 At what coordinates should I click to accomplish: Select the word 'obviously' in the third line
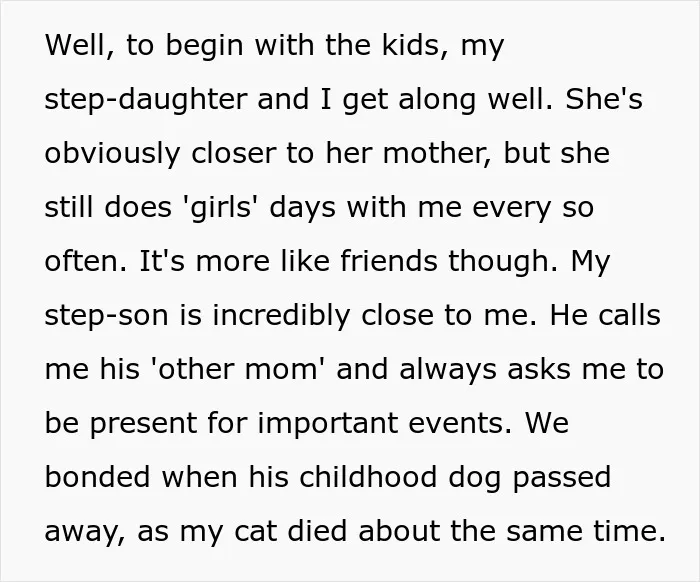pos(112,154)
